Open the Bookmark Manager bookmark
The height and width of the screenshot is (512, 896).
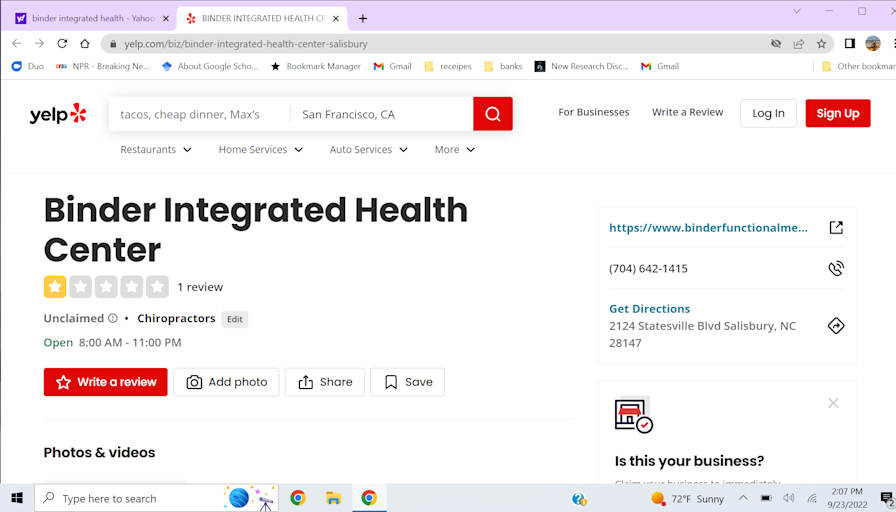[x=315, y=66]
